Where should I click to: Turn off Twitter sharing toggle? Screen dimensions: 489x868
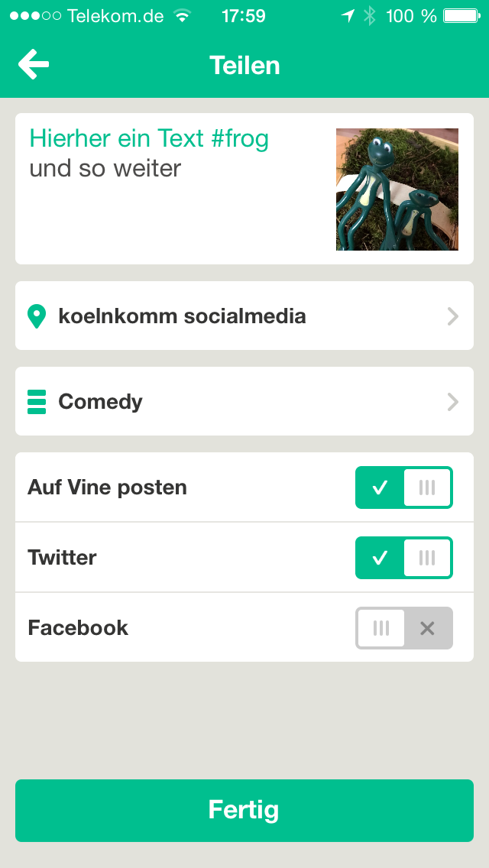tap(403, 558)
